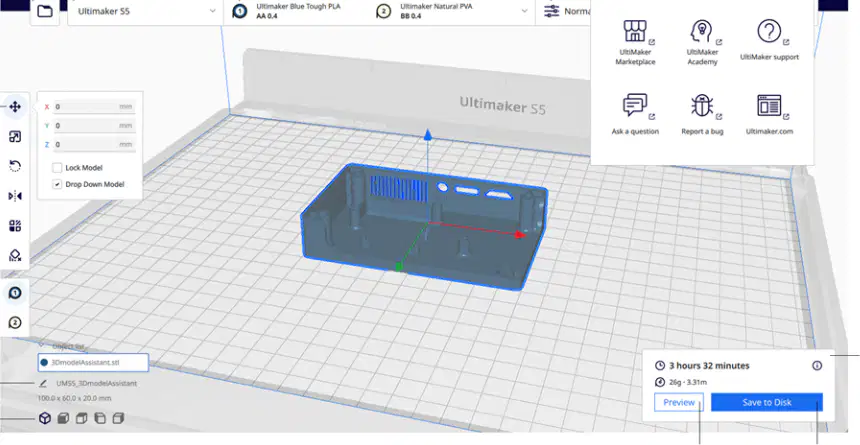Click extruder 1 Blue Tough PLA icon
Screen dimensions: 860x445
(240, 11)
